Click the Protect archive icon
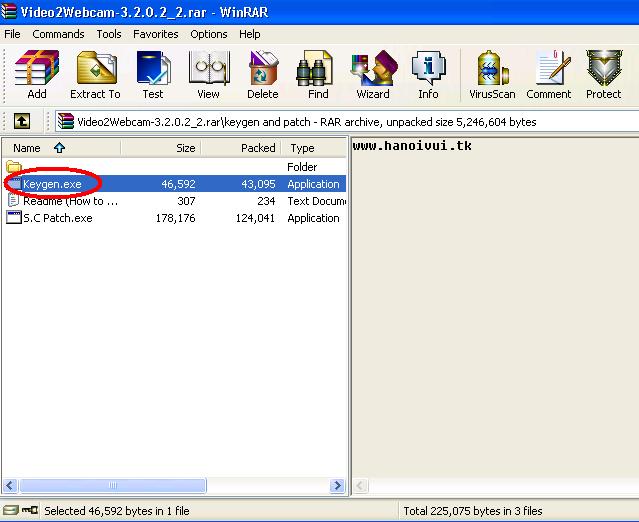639x522 pixels. pyautogui.click(x=604, y=75)
